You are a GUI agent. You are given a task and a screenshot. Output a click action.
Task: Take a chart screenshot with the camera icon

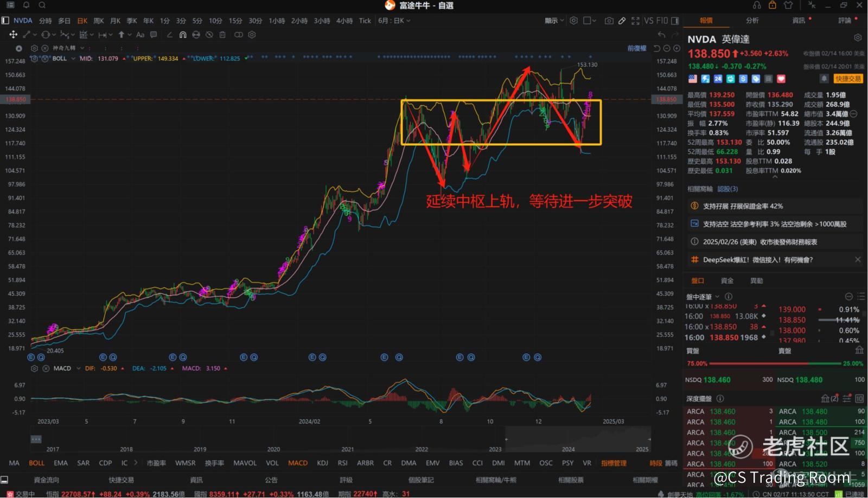coord(609,21)
